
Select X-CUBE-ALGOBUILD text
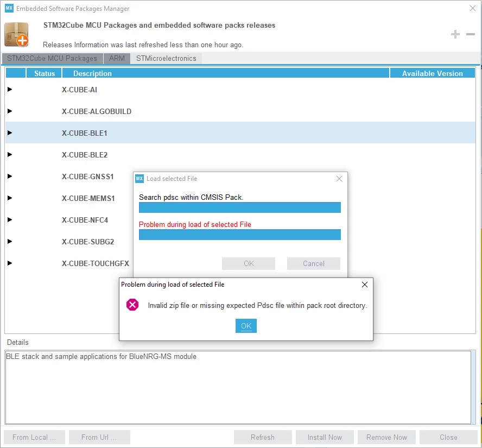click(x=97, y=111)
